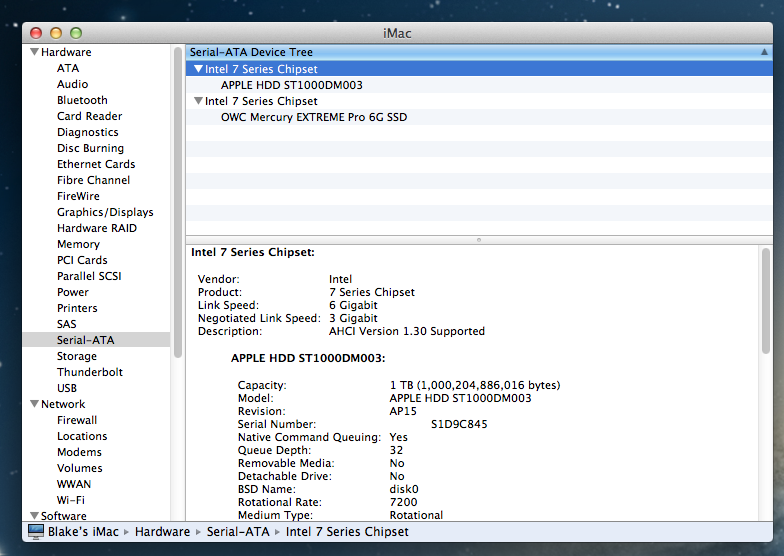Click the capacity value 1 TB
This screenshot has height=556, width=784.
click(474, 385)
